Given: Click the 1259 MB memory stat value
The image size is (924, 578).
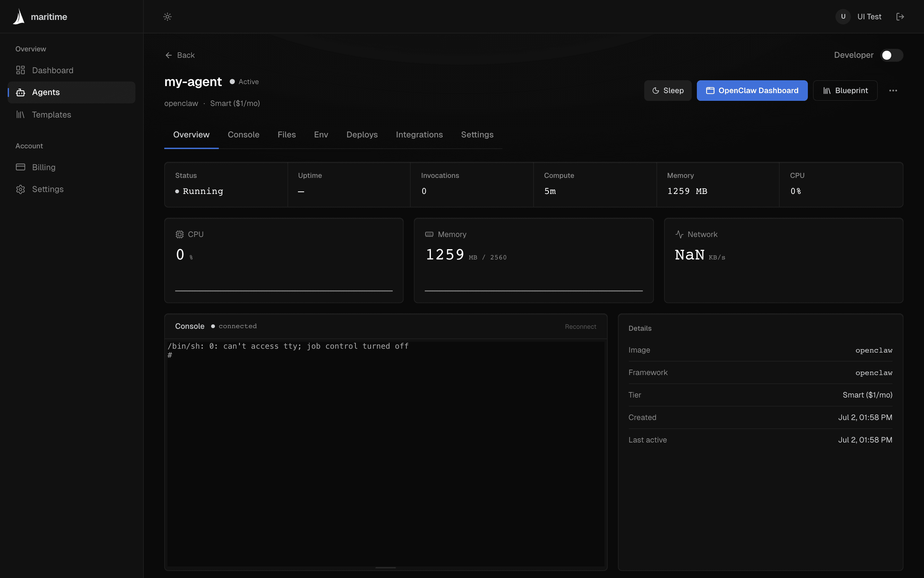Looking at the screenshot, I should 687,191.
